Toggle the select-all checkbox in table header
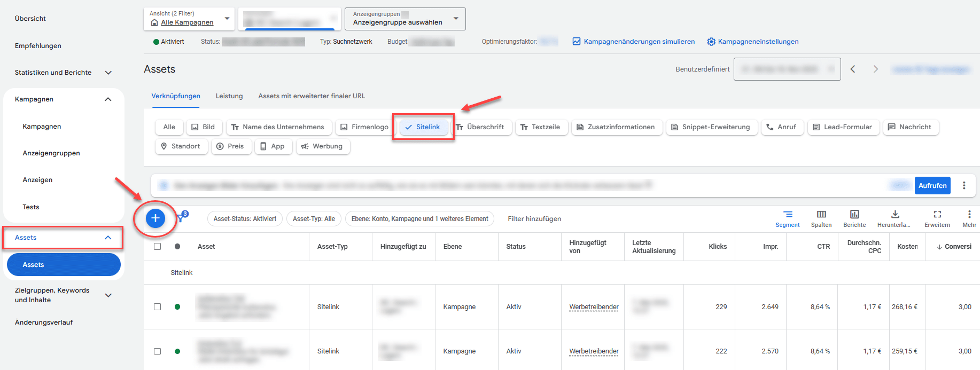The height and width of the screenshot is (370, 980). pos(157,246)
